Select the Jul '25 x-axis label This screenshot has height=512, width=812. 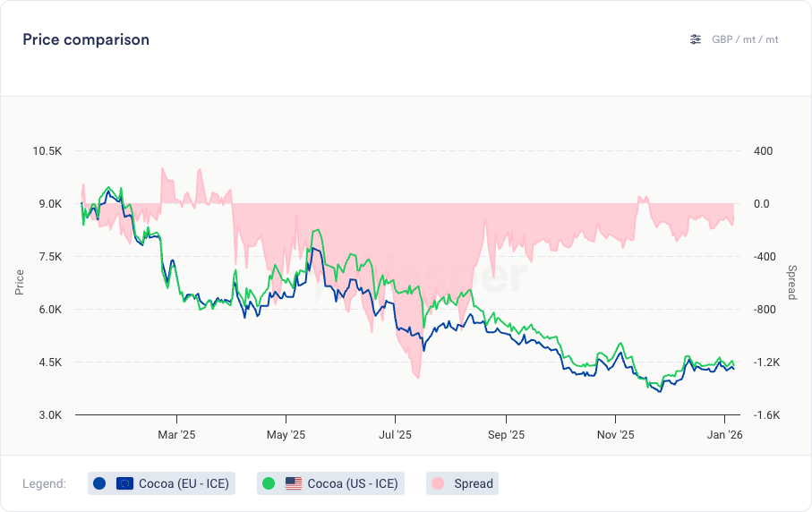(395, 435)
